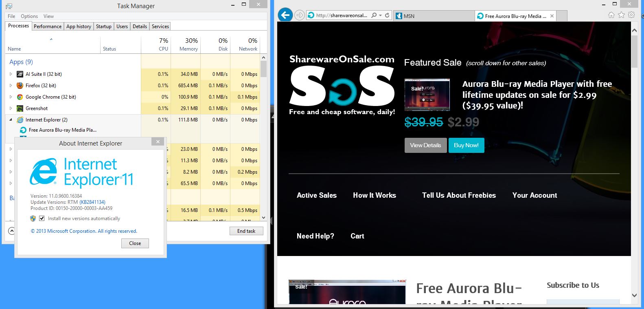This screenshot has width=644, height=309.
Task: Open the Cart link
Action: coord(357,236)
